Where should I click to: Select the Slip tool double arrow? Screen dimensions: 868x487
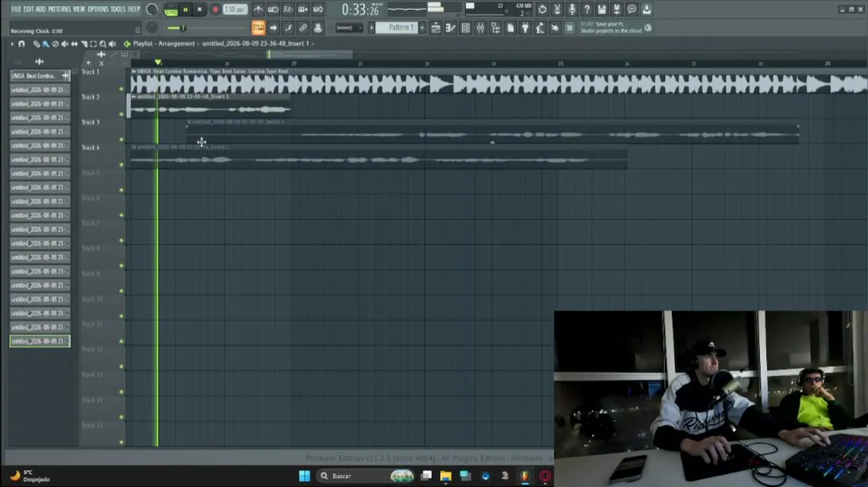coord(74,44)
